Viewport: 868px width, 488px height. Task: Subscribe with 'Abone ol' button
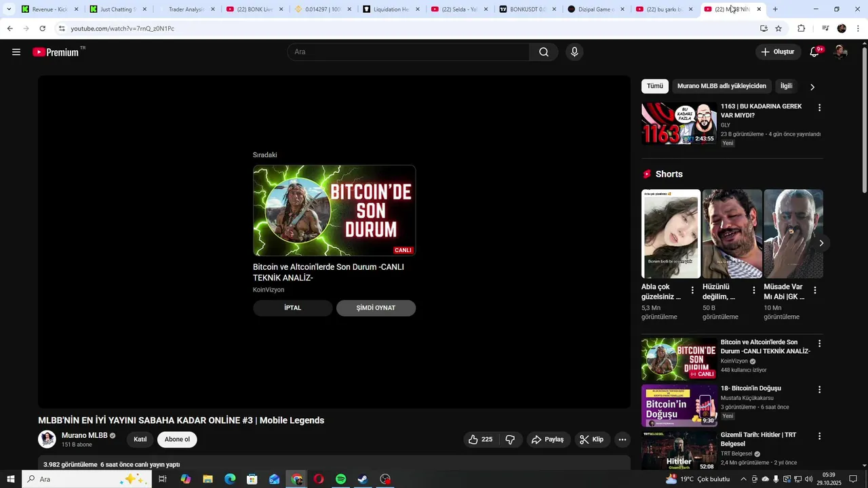pyautogui.click(x=177, y=439)
